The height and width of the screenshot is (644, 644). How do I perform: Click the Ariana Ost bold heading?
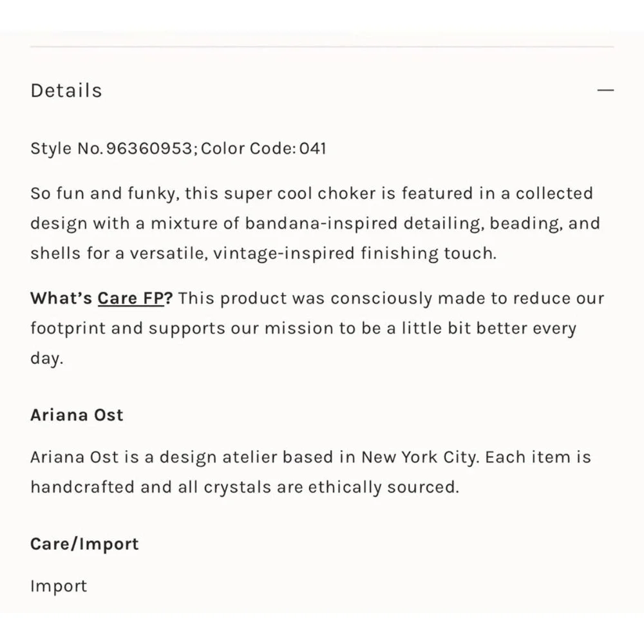[x=77, y=415]
